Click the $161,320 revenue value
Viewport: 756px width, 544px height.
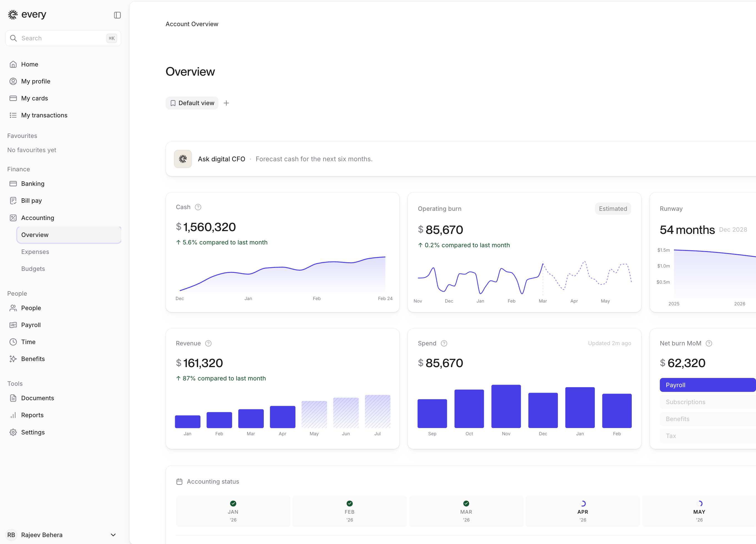coord(199,363)
